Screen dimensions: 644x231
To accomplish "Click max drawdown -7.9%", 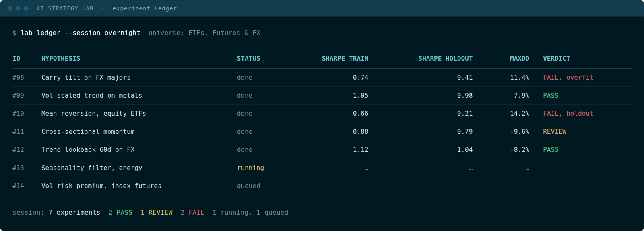I will (x=520, y=96).
